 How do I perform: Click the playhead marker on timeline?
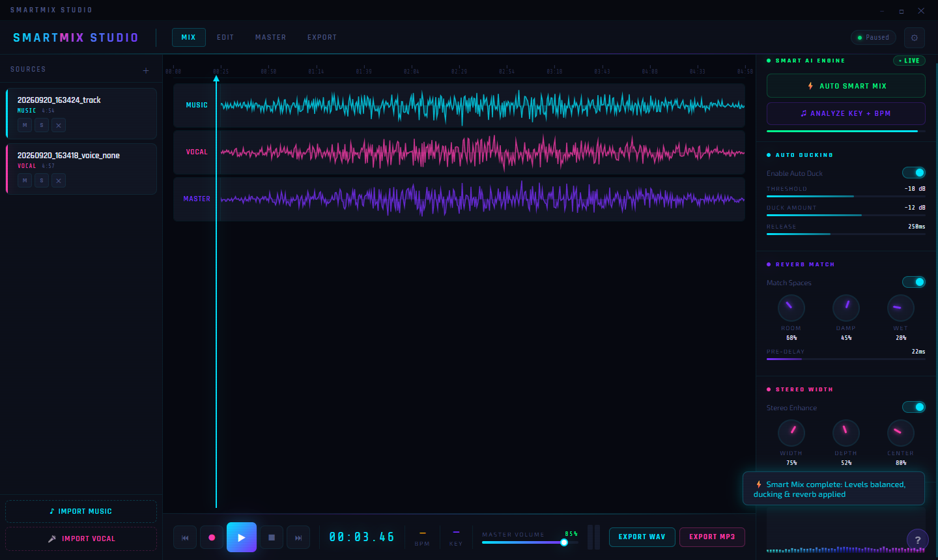point(216,79)
